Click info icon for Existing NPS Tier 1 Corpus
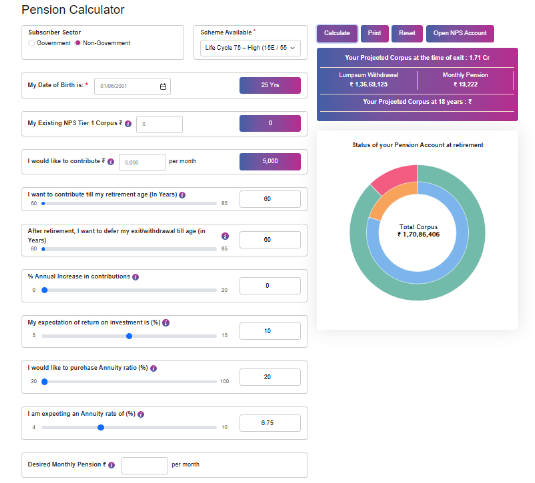This screenshot has height=483, width=535. pyautogui.click(x=128, y=124)
